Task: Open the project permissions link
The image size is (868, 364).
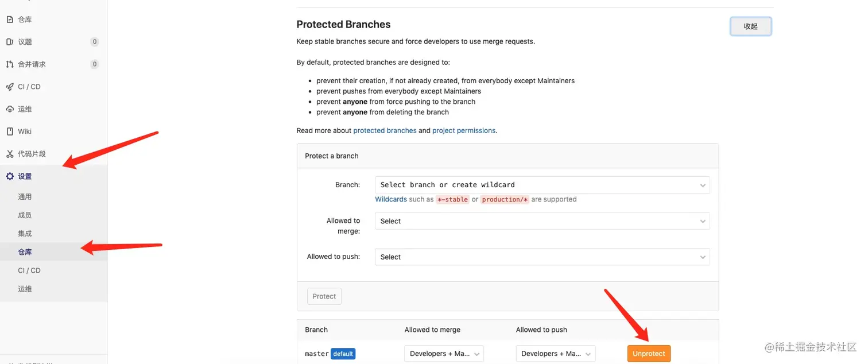Action: 463,131
